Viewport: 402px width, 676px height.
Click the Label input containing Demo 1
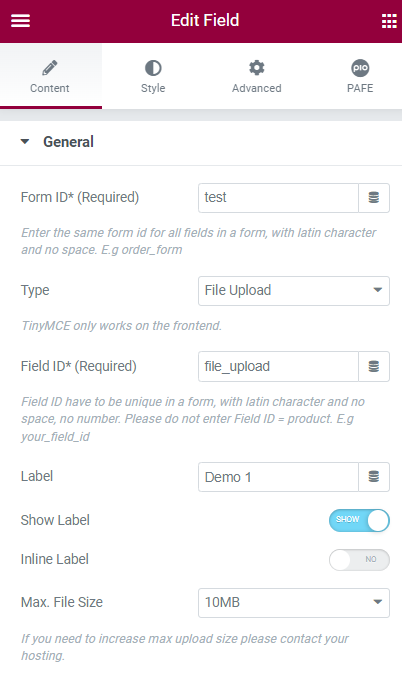278,477
